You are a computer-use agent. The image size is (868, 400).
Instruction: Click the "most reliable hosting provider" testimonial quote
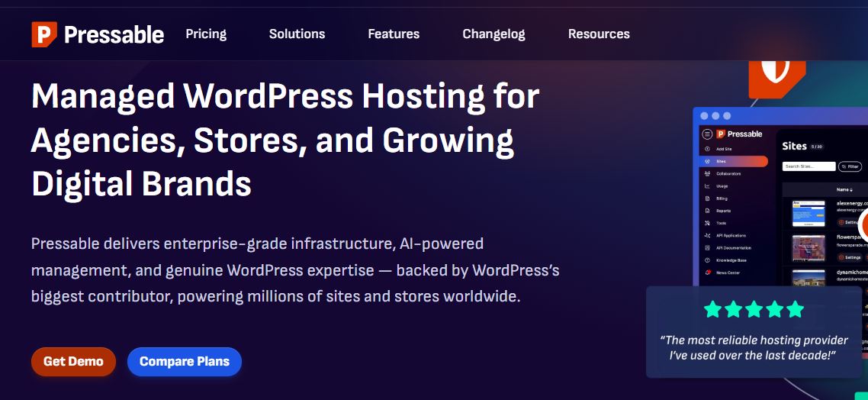(x=754, y=348)
